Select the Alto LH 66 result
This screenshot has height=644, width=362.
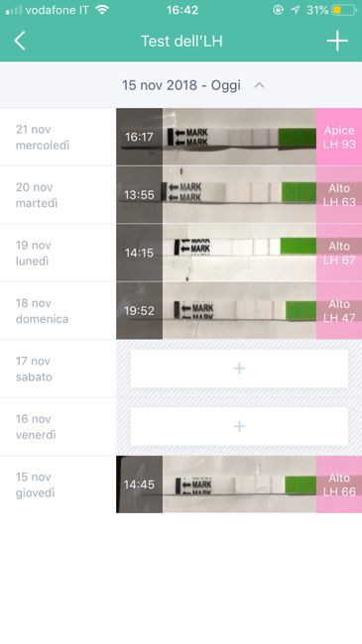[x=339, y=484]
